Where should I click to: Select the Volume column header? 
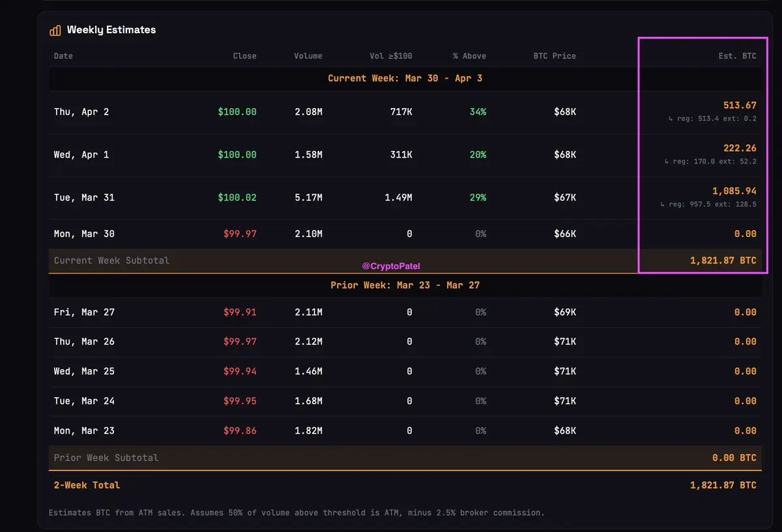[x=308, y=56]
